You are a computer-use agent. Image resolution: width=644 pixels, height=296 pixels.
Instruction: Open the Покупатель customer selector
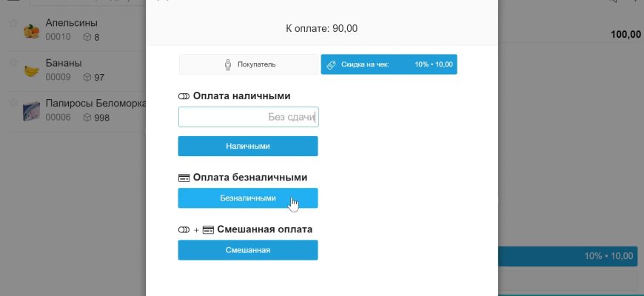pos(249,64)
